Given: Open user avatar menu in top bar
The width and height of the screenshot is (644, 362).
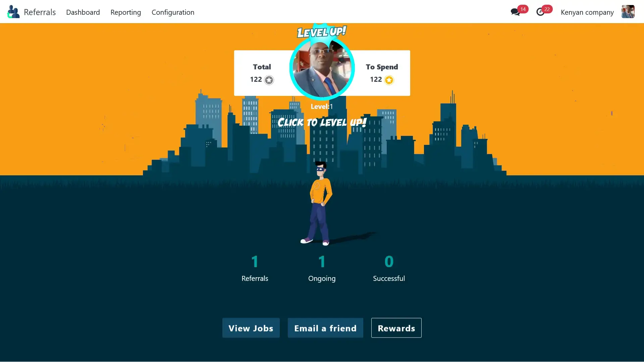Looking at the screenshot, I should [x=628, y=12].
